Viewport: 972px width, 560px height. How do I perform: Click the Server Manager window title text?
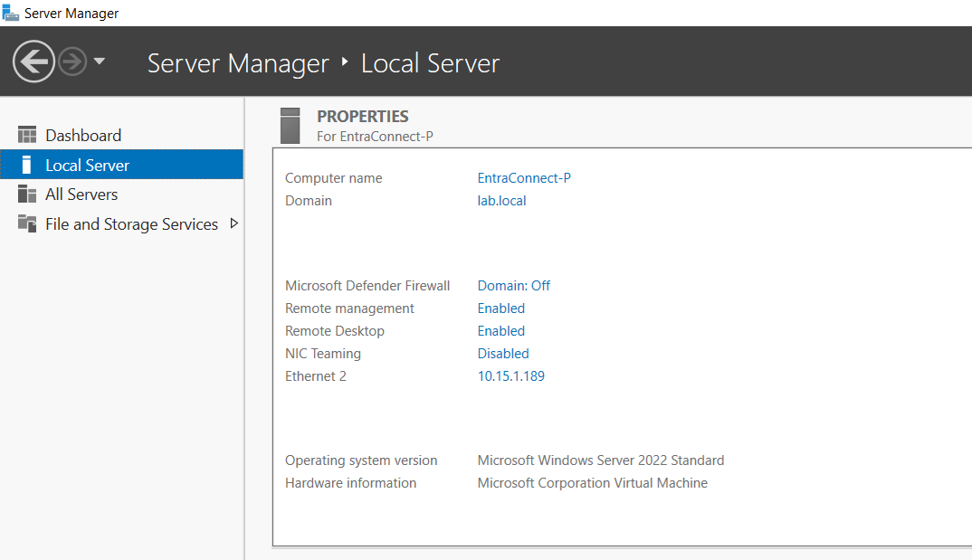[x=71, y=14]
